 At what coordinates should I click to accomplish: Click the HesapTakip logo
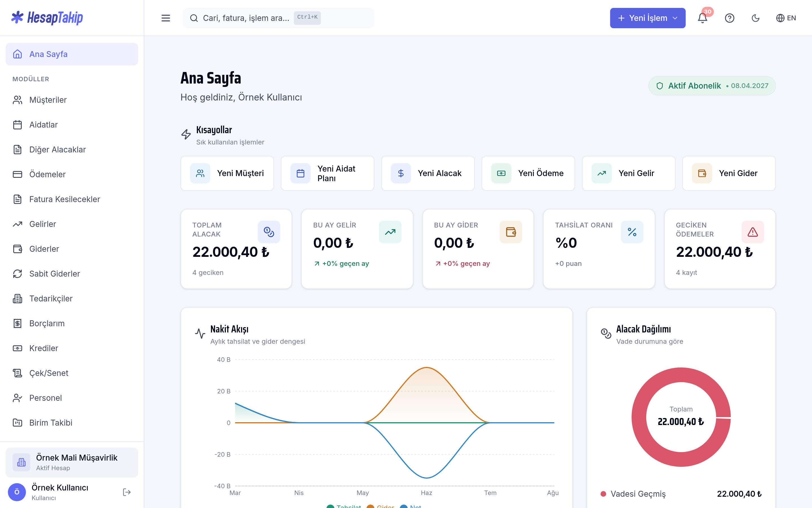tap(47, 18)
